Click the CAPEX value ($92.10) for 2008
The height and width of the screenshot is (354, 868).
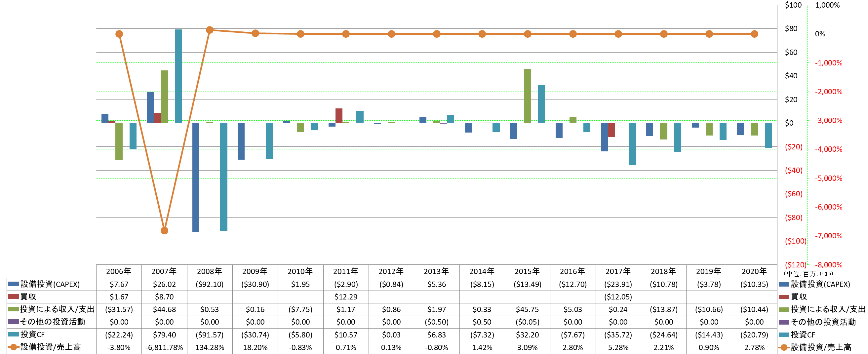209,284
